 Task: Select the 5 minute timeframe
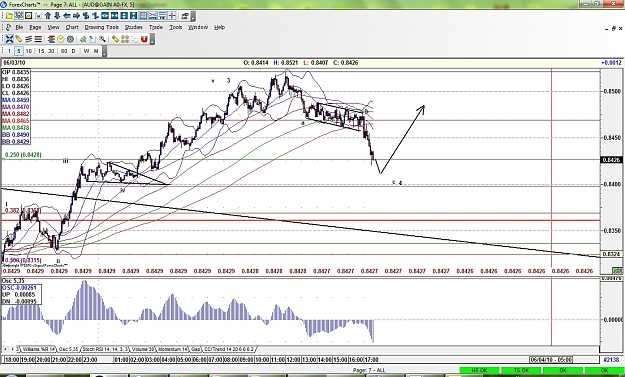[19, 51]
